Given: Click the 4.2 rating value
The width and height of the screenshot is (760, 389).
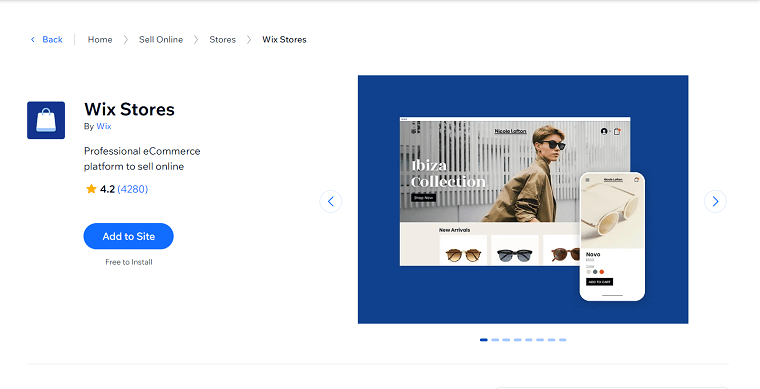Looking at the screenshot, I should tap(107, 189).
